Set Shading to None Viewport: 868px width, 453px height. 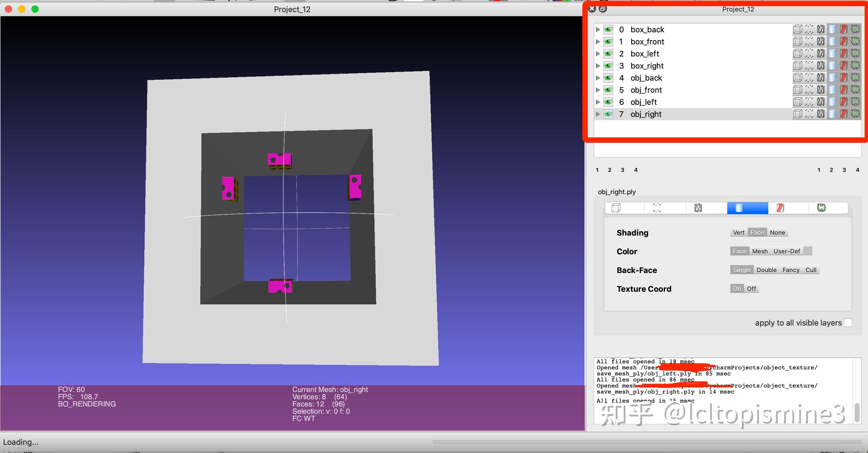pyautogui.click(x=777, y=233)
